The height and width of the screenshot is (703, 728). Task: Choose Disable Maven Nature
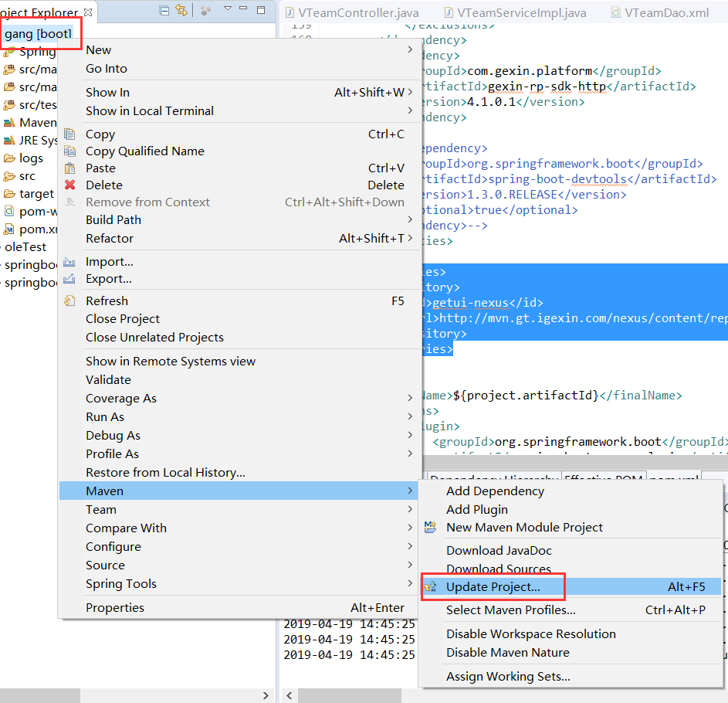coord(571,653)
